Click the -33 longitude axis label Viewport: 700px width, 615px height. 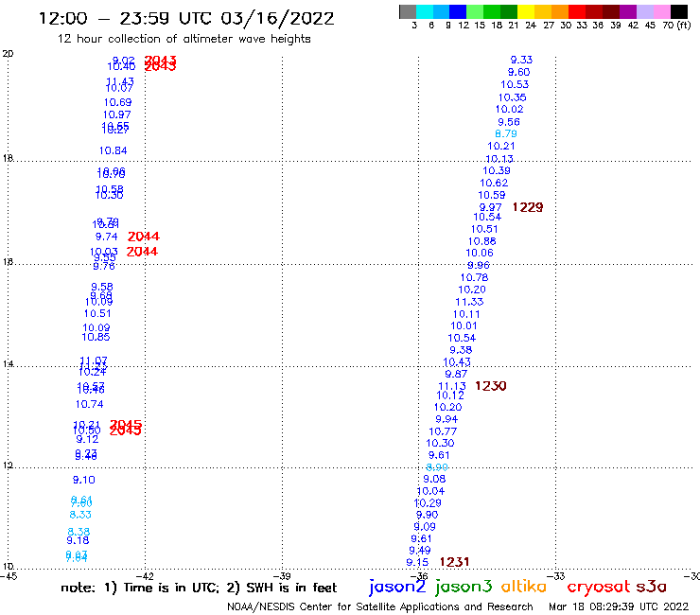coord(556,576)
